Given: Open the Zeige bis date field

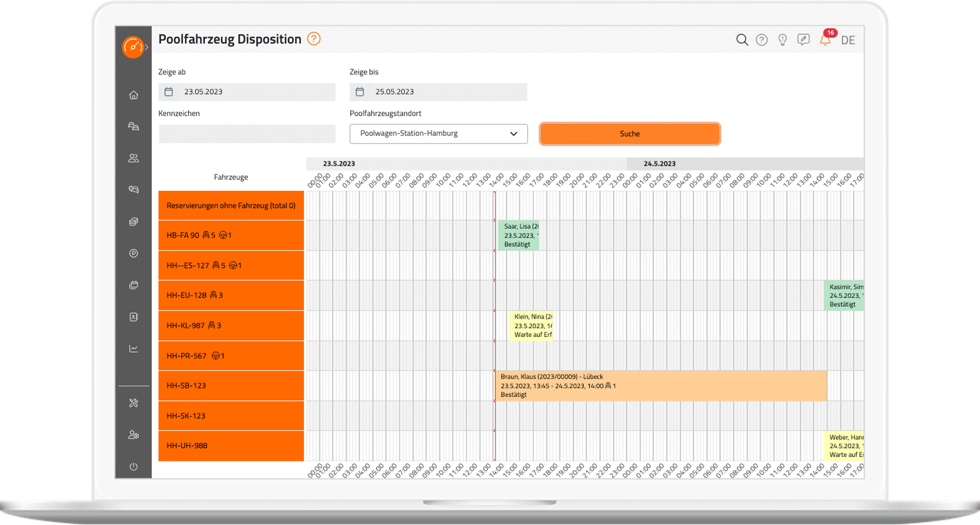Looking at the screenshot, I should coord(438,92).
